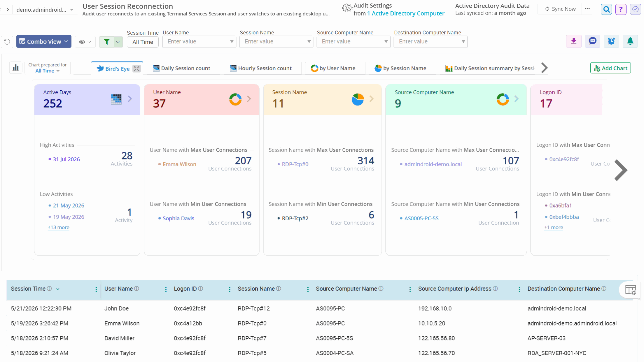The width and height of the screenshot is (644, 362).
Task: Expand the left navigation chevron
Action: pyautogui.click(x=8, y=10)
